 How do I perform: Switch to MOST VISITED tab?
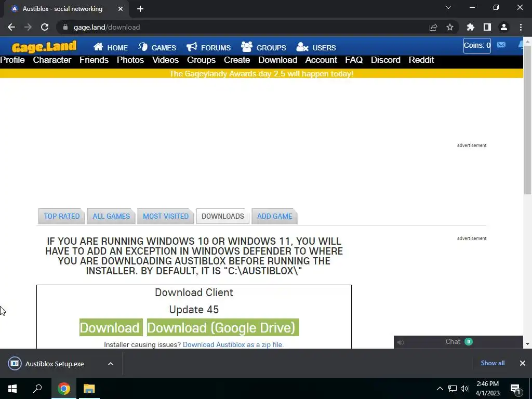(166, 216)
